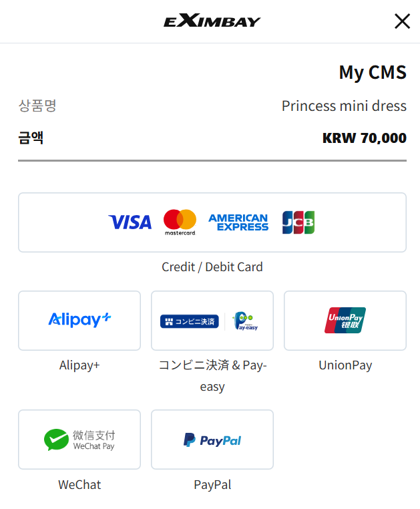Click the American Express logo
This screenshot has height=509, width=420.
[x=238, y=222]
